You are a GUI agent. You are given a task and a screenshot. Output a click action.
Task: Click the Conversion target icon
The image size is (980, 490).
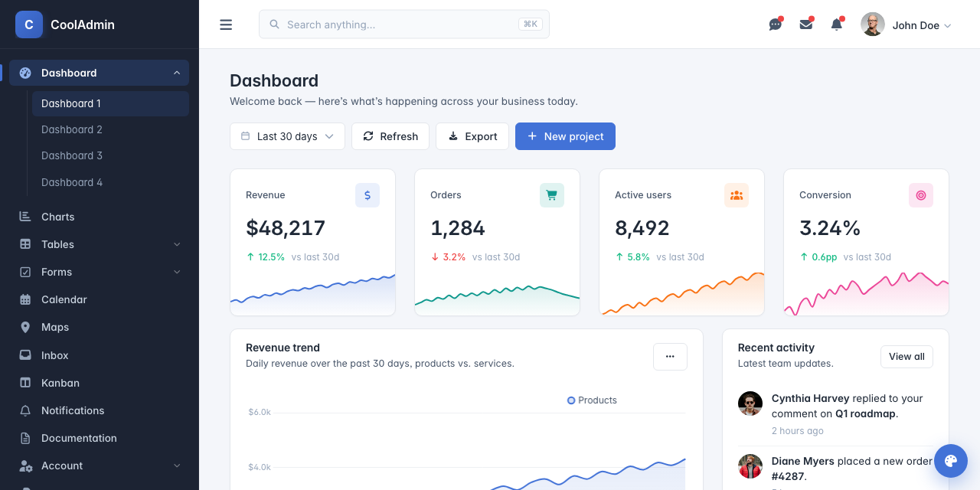(x=921, y=195)
